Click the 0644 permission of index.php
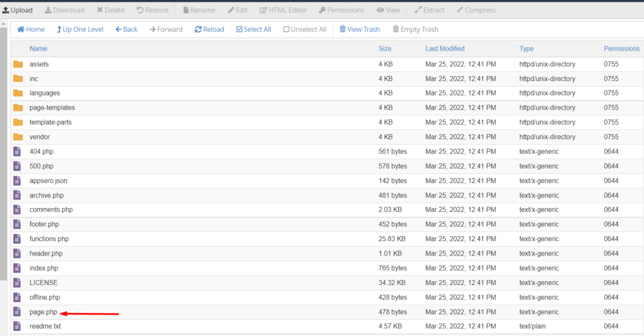Screen dimensions: 644x336 click(x=611, y=268)
